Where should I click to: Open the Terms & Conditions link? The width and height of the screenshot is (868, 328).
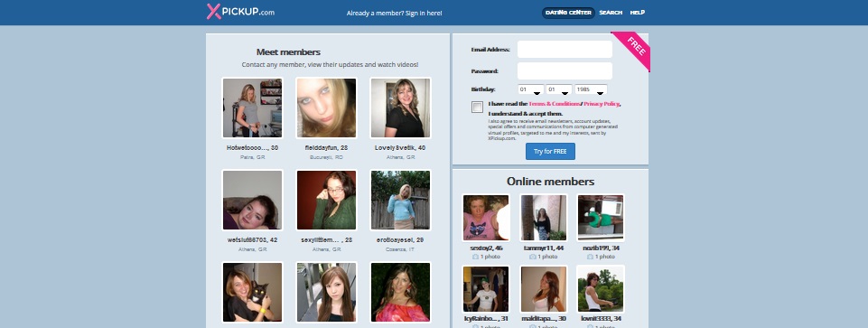(554, 104)
